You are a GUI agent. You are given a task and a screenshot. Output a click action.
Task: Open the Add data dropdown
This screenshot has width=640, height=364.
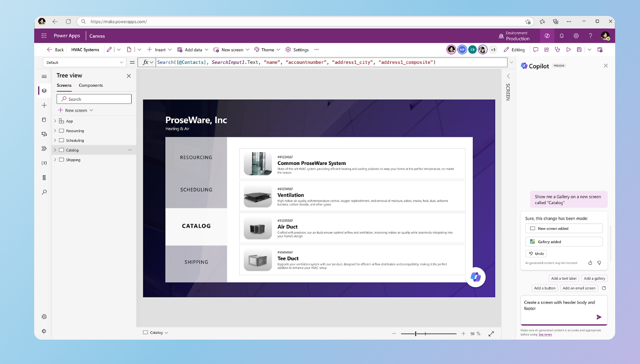coord(193,50)
